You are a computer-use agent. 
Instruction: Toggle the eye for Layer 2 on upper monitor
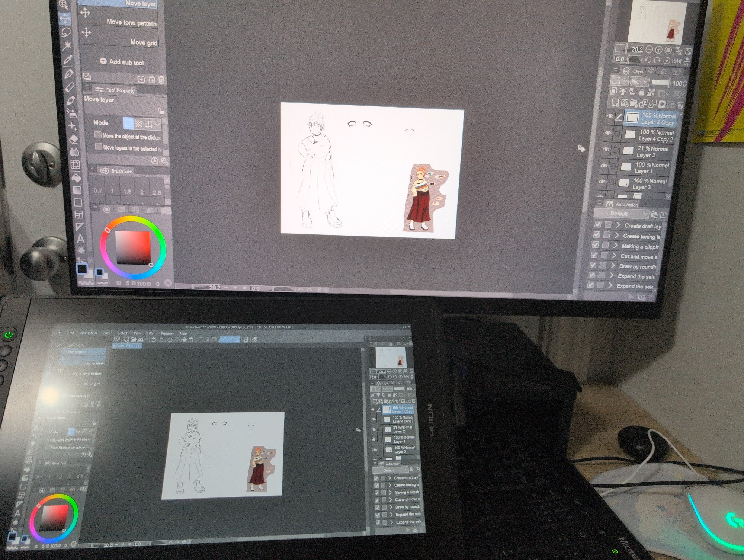(x=606, y=149)
